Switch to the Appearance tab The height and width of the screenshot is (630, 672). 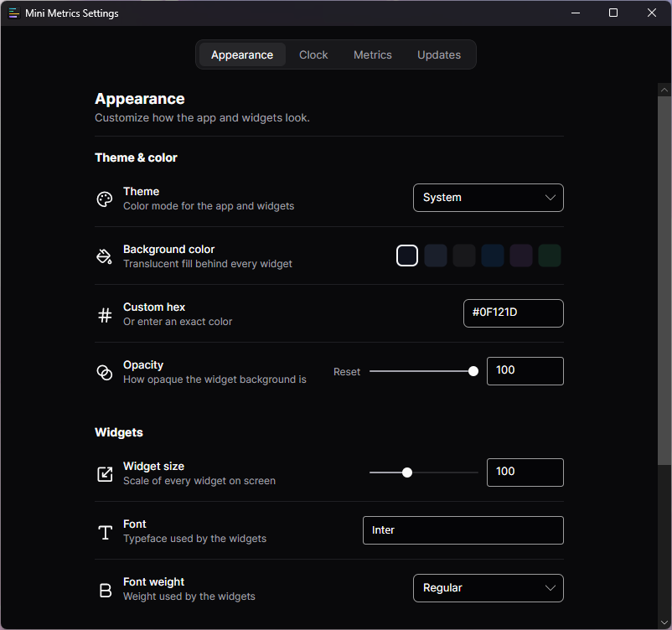(x=242, y=54)
